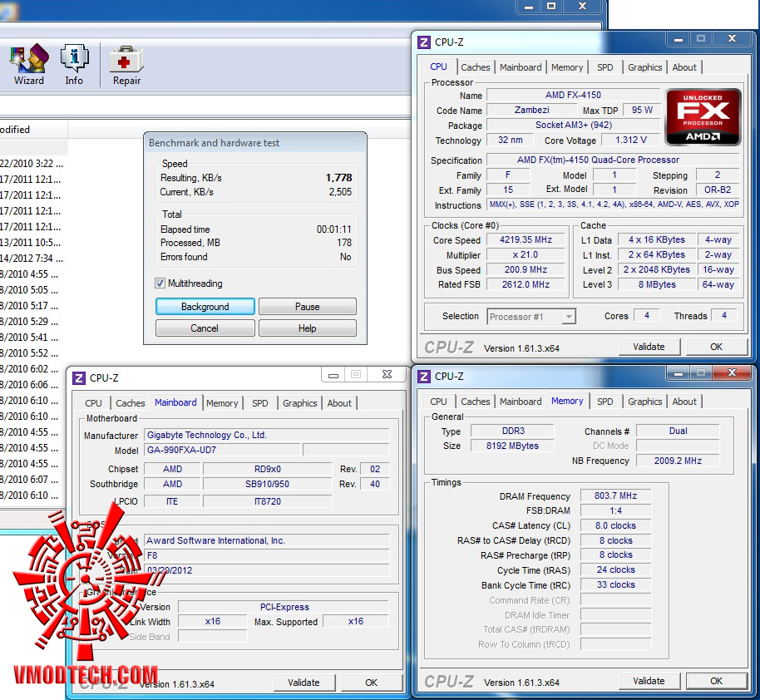760x700 pixels.
Task: Click the Gigabyte Technology manufacturer field
Action: pos(267,435)
